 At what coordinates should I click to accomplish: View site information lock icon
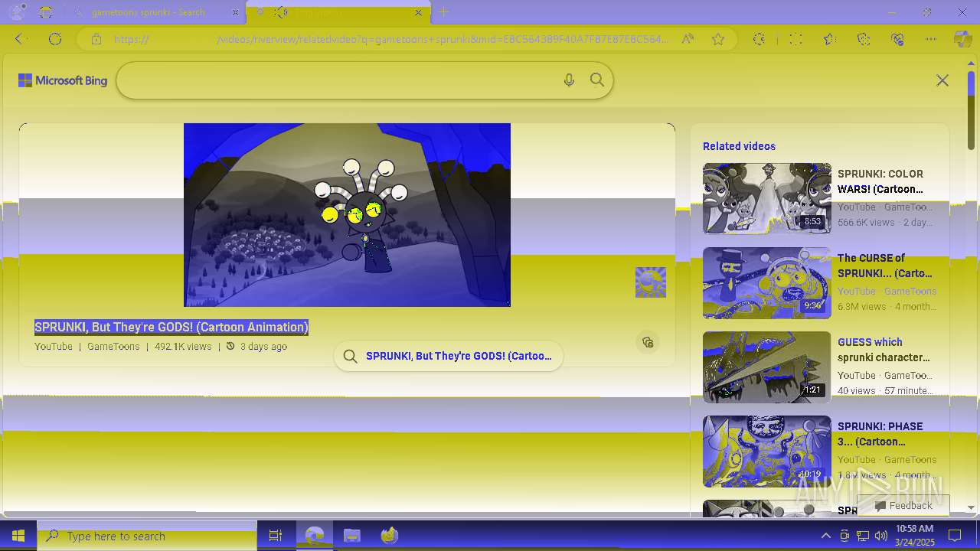[96, 39]
